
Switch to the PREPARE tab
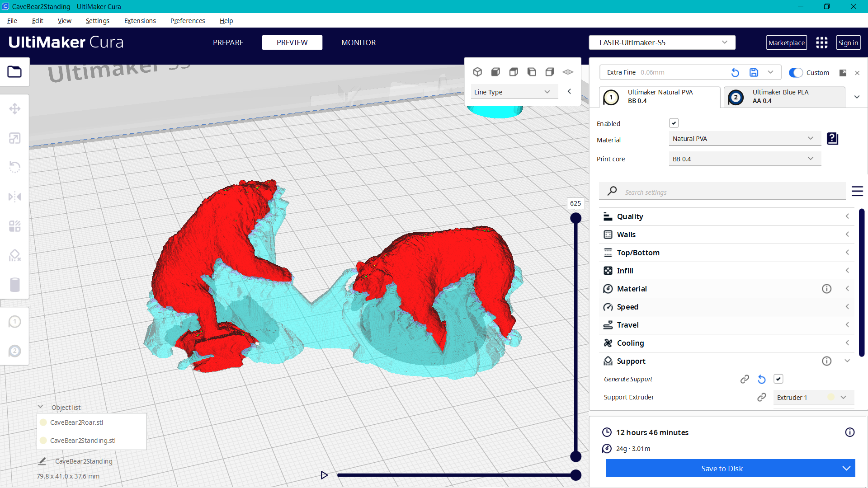(228, 42)
